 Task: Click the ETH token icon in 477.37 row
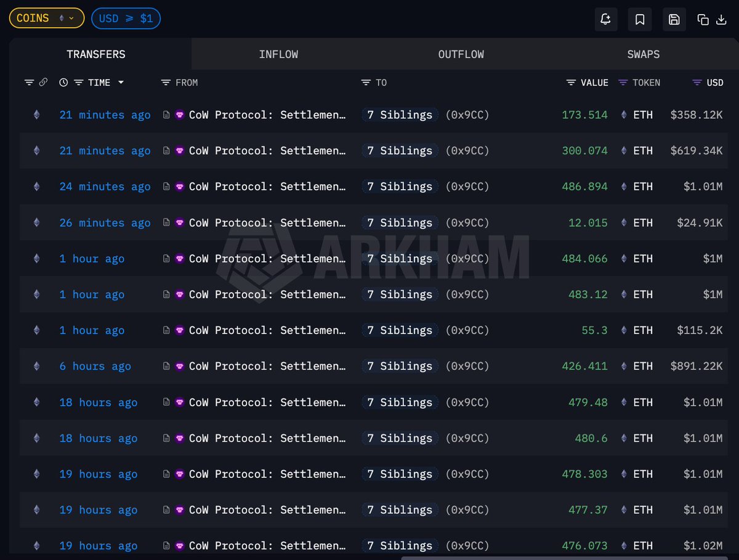tap(624, 509)
